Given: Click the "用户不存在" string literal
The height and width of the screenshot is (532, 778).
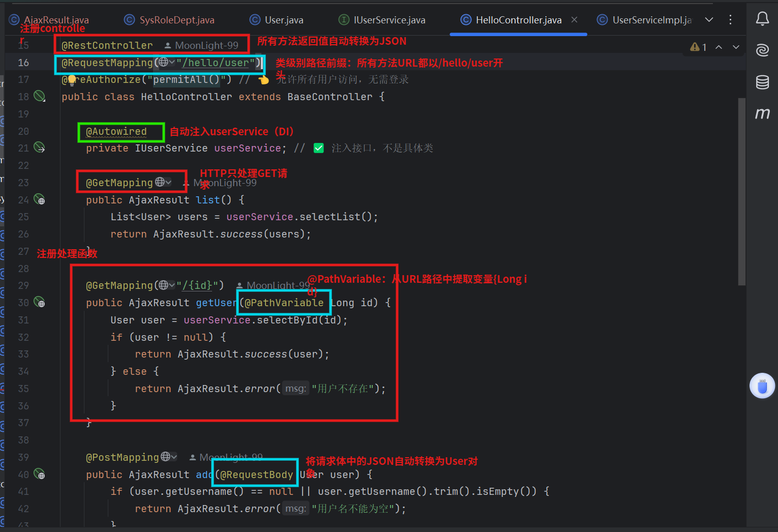Looking at the screenshot, I should pyautogui.click(x=343, y=389).
